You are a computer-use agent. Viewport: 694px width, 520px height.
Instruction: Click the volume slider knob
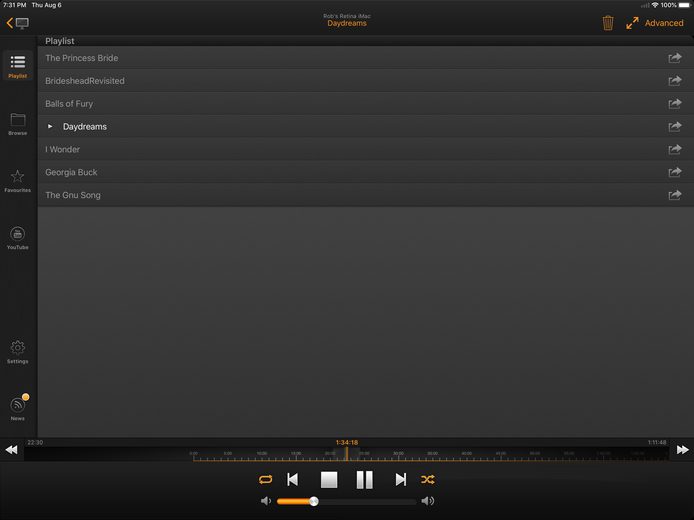pyautogui.click(x=314, y=501)
